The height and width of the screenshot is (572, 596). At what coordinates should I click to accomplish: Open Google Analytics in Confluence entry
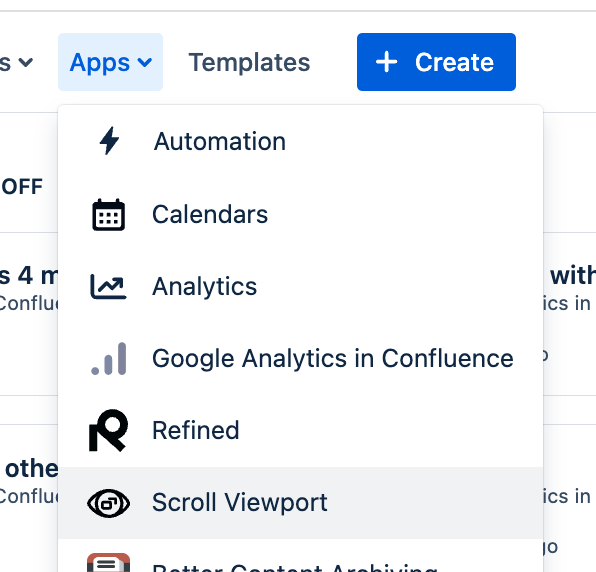pos(300,358)
